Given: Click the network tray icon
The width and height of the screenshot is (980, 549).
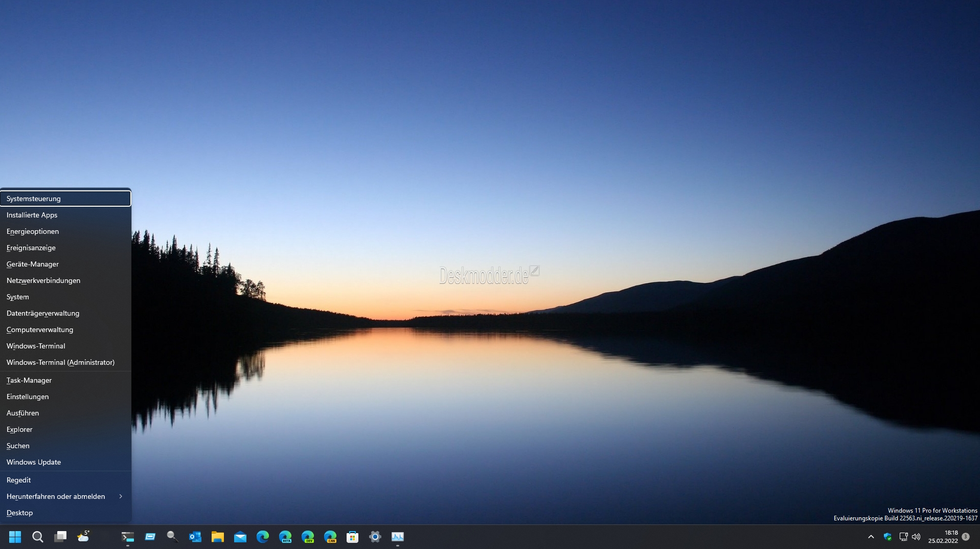Looking at the screenshot, I should [x=903, y=537].
